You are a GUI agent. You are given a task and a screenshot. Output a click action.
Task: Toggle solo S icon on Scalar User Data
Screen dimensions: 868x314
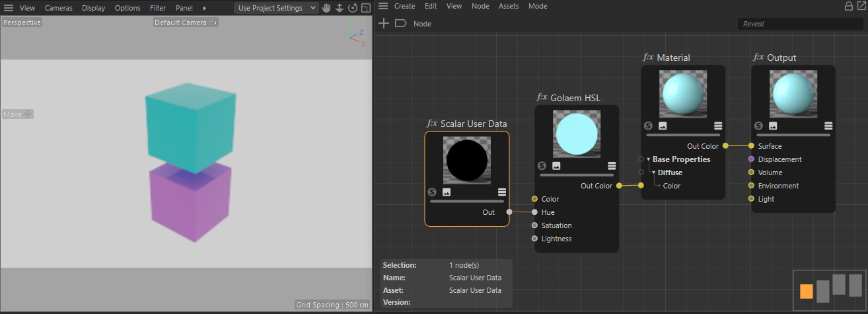point(432,192)
